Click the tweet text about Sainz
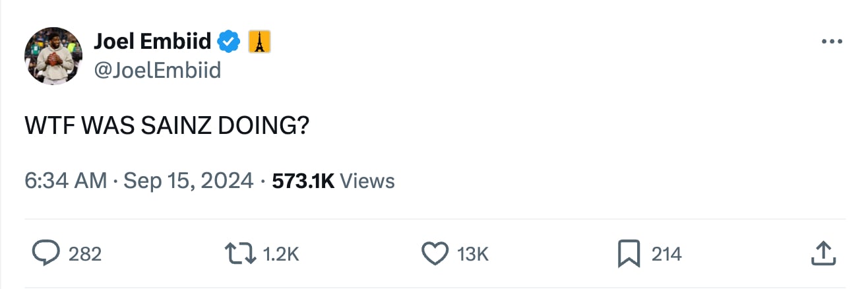Viewport: 868px width, 289px height. click(x=167, y=125)
